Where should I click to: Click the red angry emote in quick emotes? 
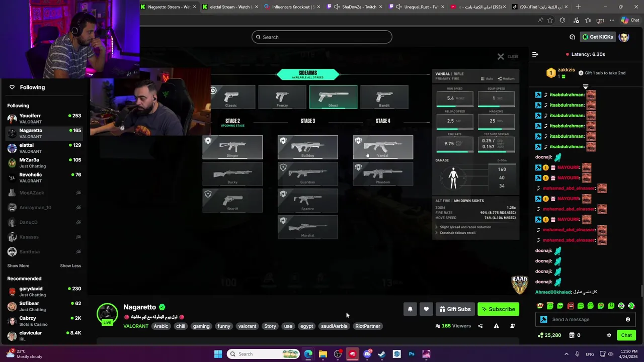tap(571, 306)
